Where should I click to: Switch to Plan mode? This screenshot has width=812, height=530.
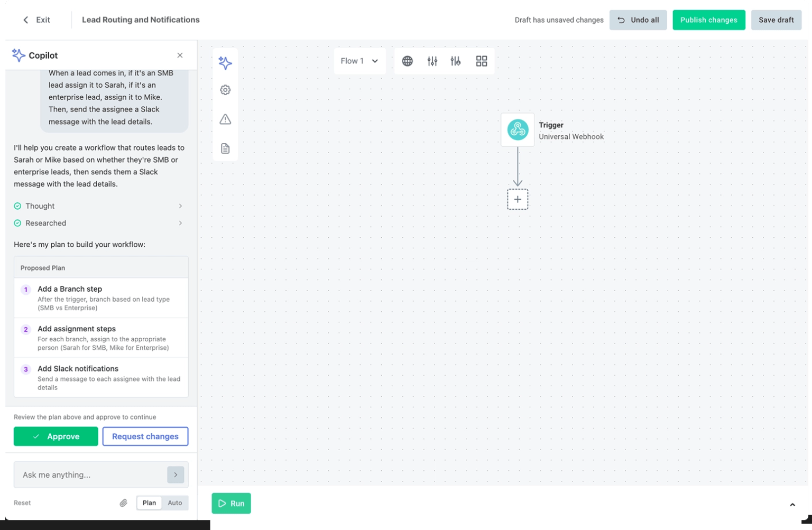pos(149,503)
